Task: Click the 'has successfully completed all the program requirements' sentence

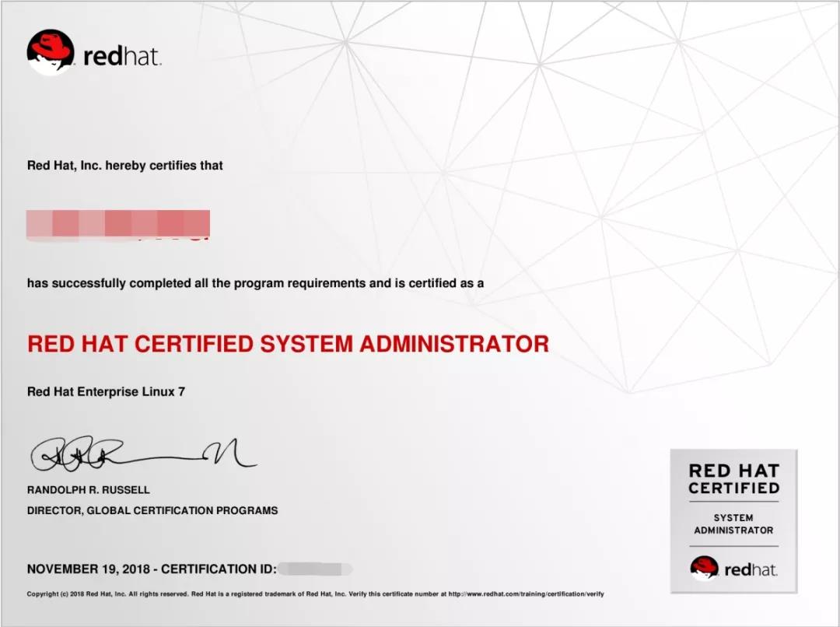Action: 256,283
